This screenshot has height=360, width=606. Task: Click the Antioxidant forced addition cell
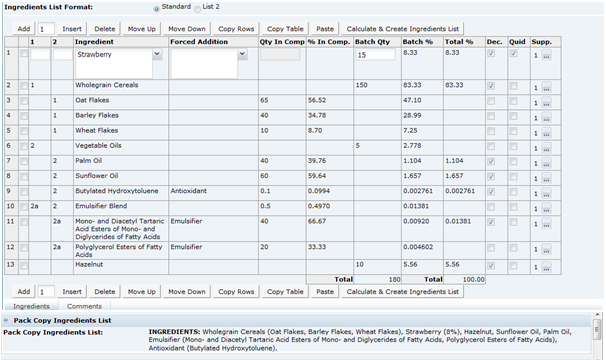point(214,193)
